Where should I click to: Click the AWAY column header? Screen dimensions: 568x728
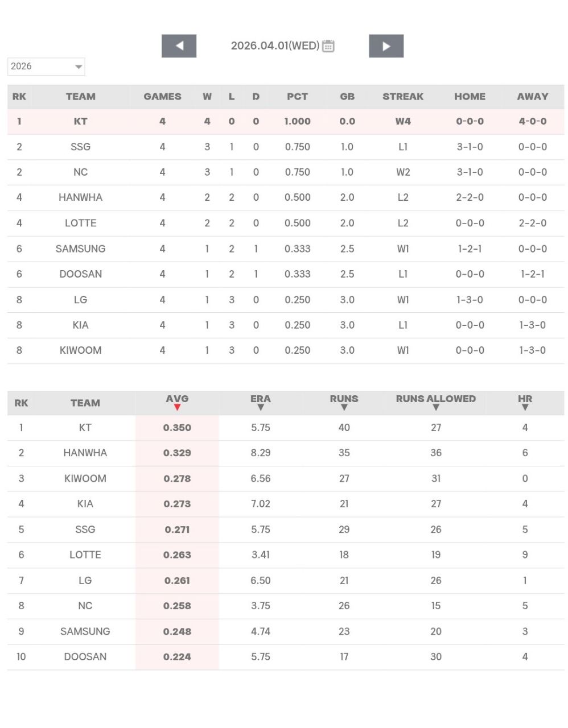tap(532, 97)
